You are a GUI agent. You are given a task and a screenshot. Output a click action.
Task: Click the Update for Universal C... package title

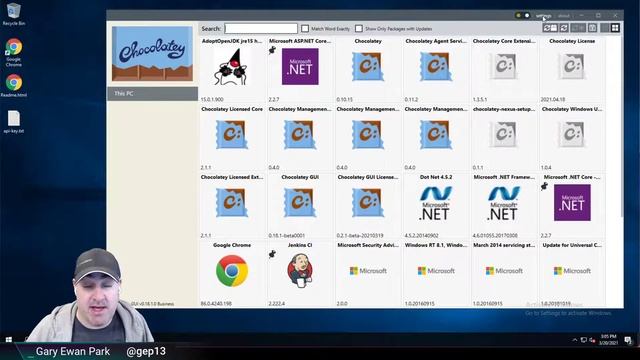point(572,245)
